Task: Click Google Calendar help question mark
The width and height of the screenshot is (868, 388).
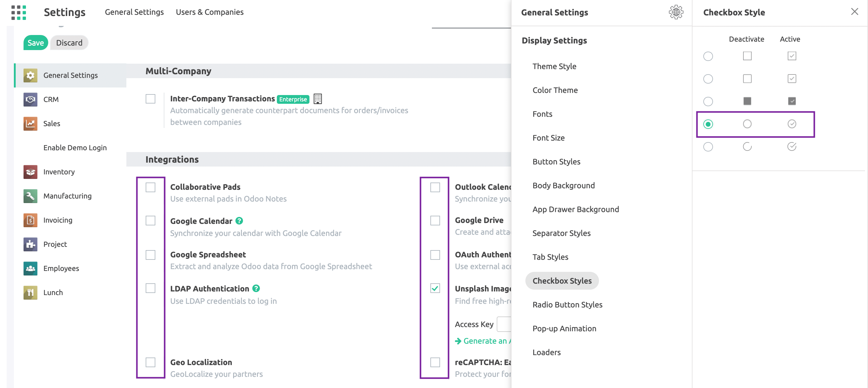Action: (239, 221)
